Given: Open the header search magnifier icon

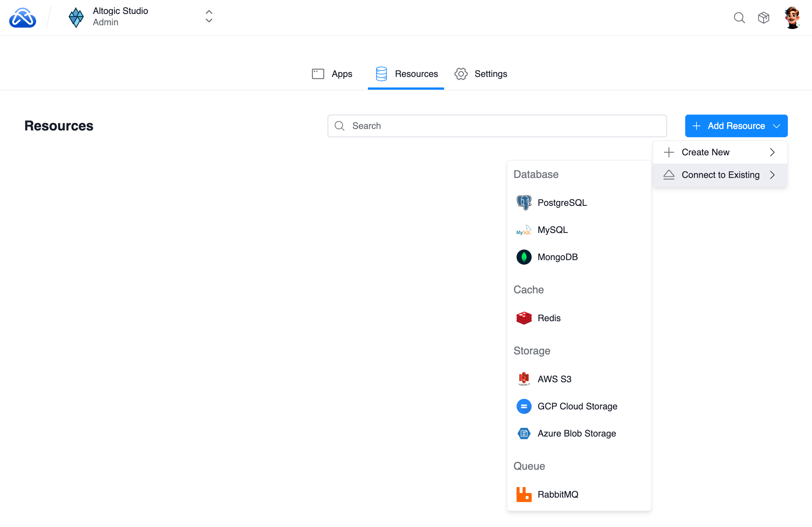Looking at the screenshot, I should click(x=739, y=18).
